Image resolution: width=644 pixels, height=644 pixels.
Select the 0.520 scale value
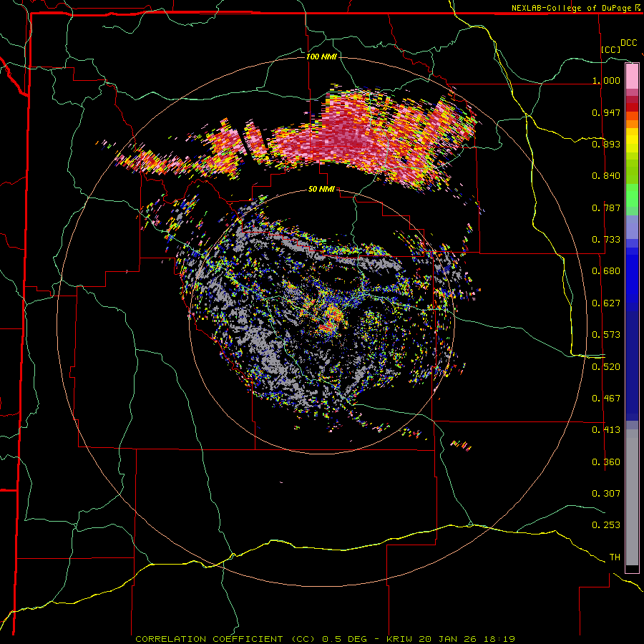click(606, 367)
